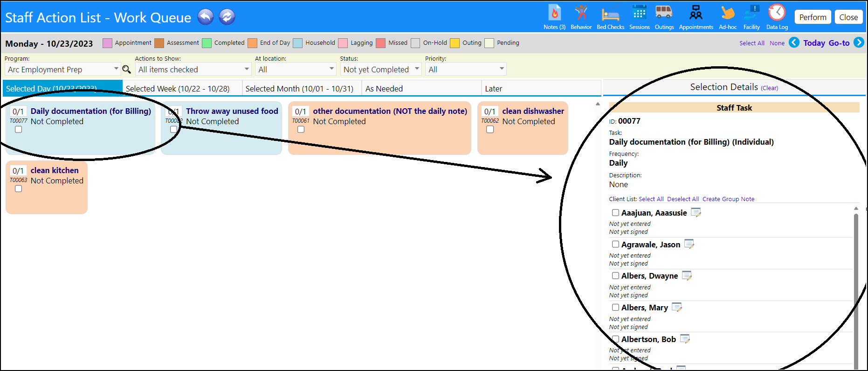
Task: Click the refresh icon beside Work Queue
Action: click(227, 17)
